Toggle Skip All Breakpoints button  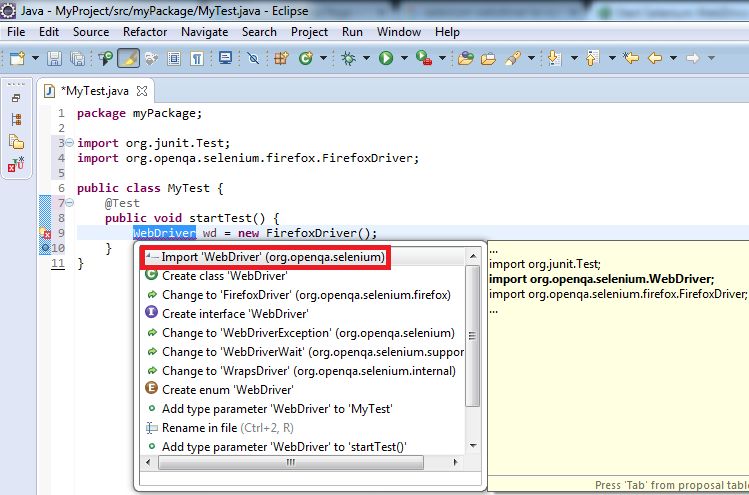pos(253,58)
